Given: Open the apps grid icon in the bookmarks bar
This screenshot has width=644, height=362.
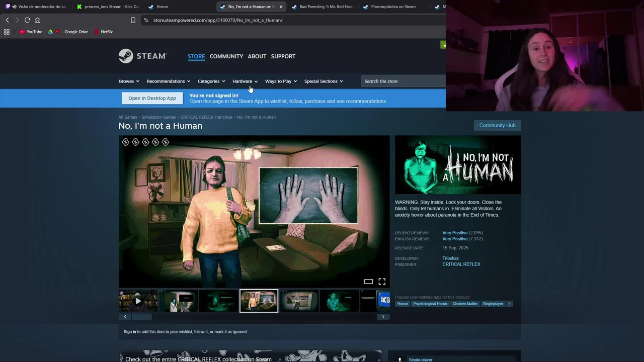Looking at the screenshot, I should (x=7, y=32).
